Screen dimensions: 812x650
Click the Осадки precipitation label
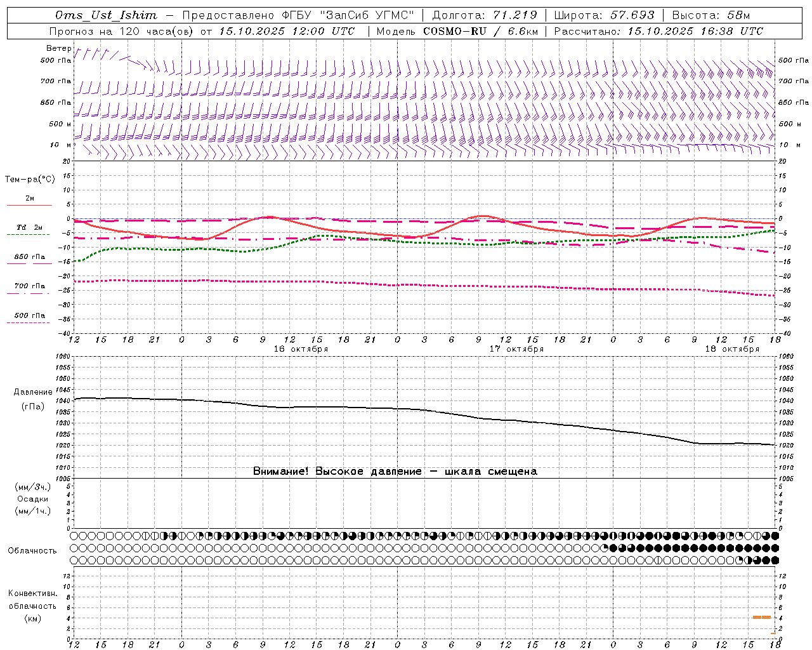click(x=33, y=499)
